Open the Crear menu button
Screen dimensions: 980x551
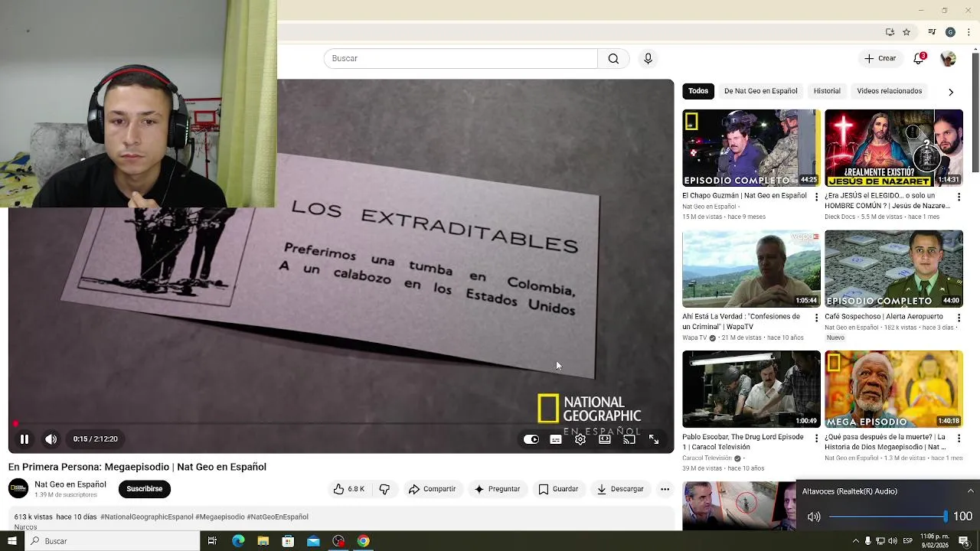click(880, 59)
